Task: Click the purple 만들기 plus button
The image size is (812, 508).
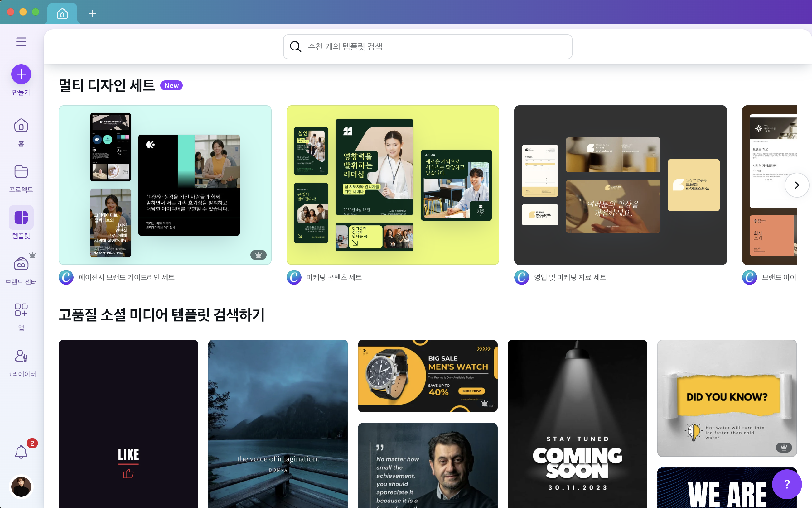Action: [x=21, y=74]
